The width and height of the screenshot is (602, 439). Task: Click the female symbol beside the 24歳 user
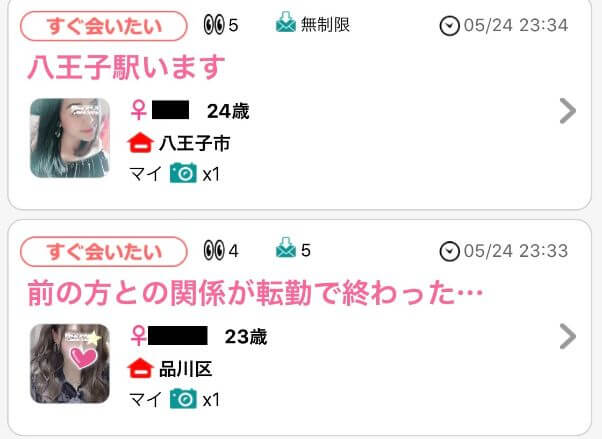pos(139,110)
